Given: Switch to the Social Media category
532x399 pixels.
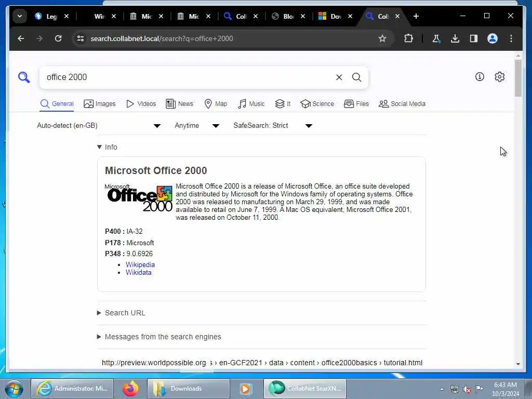Looking at the screenshot, I should 402,104.
